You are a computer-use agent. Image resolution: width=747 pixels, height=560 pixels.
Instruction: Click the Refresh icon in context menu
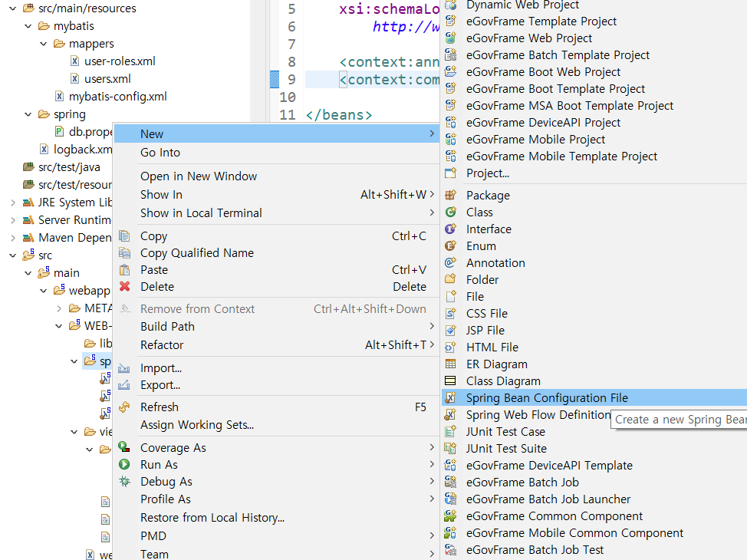pyautogui.click(x=124, y=407)
